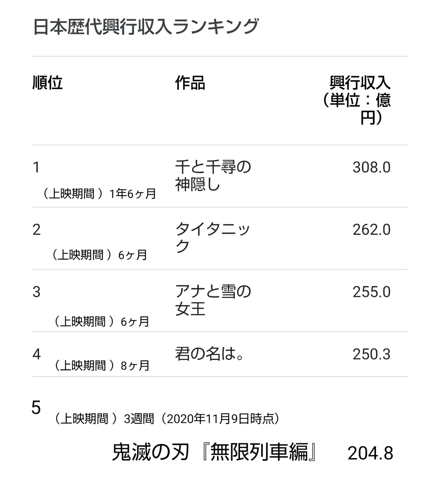This screenshot has height=504, width=435.
Task: Select the revenue value 255.0
Action: tap(371, 292)
